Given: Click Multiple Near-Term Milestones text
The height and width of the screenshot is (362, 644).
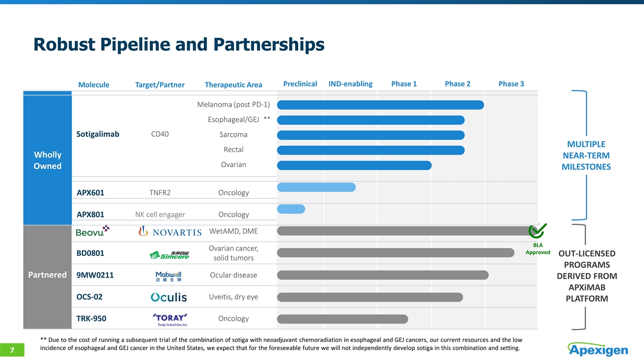Looking at the screenshot, I should coord(586,155).
